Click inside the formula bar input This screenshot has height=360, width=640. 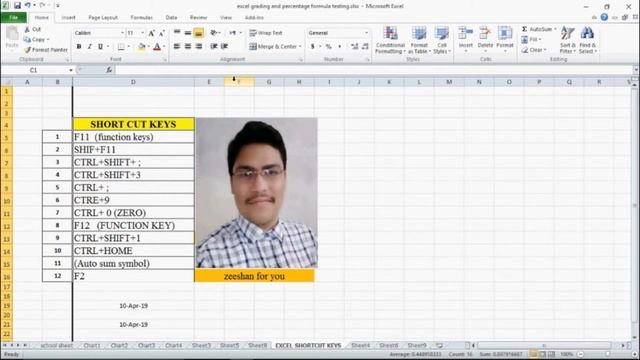(375, 70)
